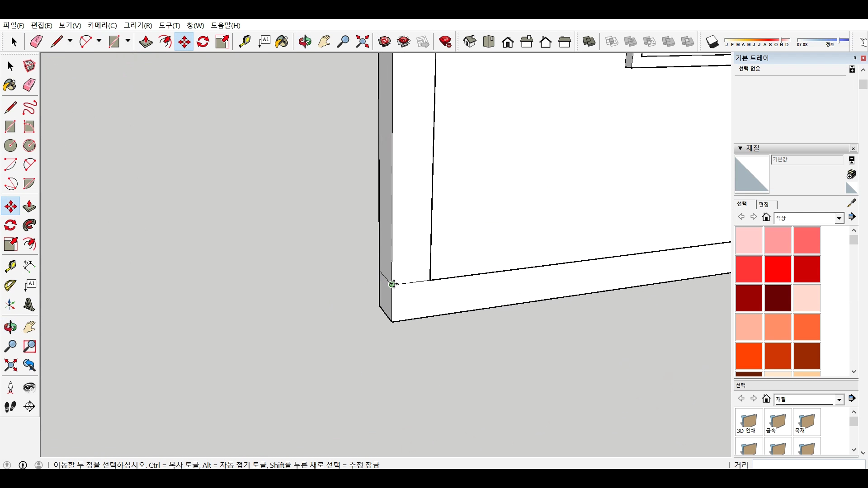This screenshot has height=488, width=868.
Task: Open the 3D 인쇄 material folder
Action: (749, 422)
